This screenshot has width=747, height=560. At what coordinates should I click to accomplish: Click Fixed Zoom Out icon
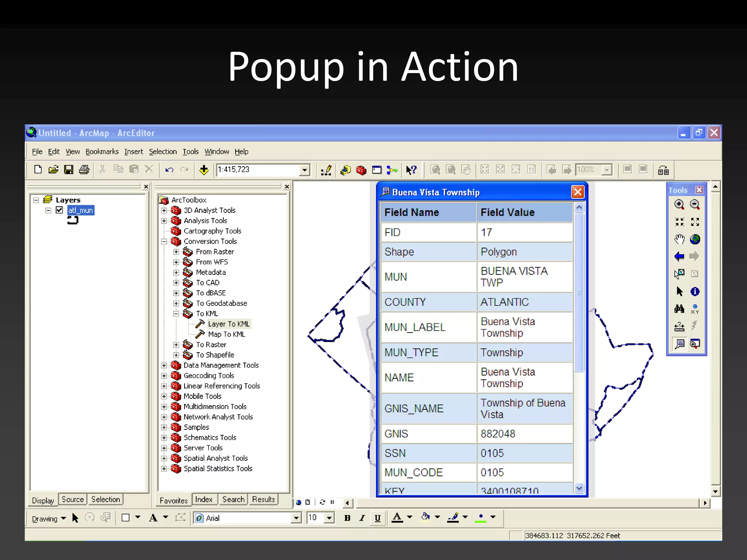click(x=695, y=222)
